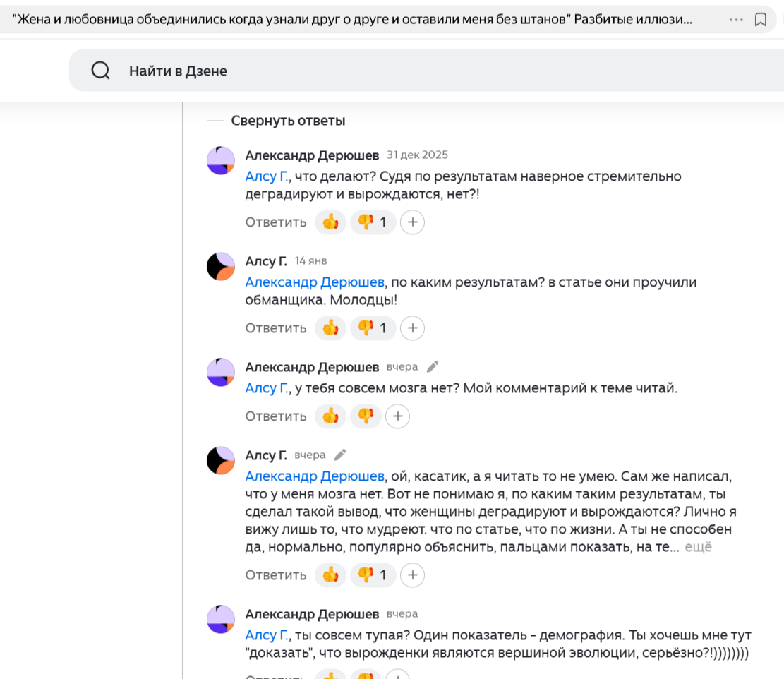The height and width of the screenshot is (679, 784).
Task: Open Александр Дерюшев's profile from his name
Action: [313, 155]
